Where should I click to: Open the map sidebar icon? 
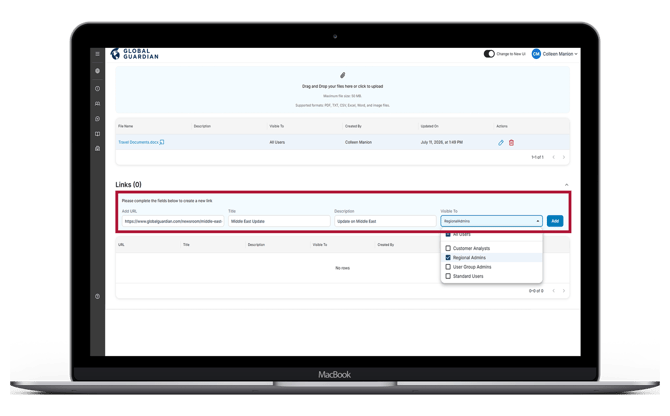[x=97, y=103]
